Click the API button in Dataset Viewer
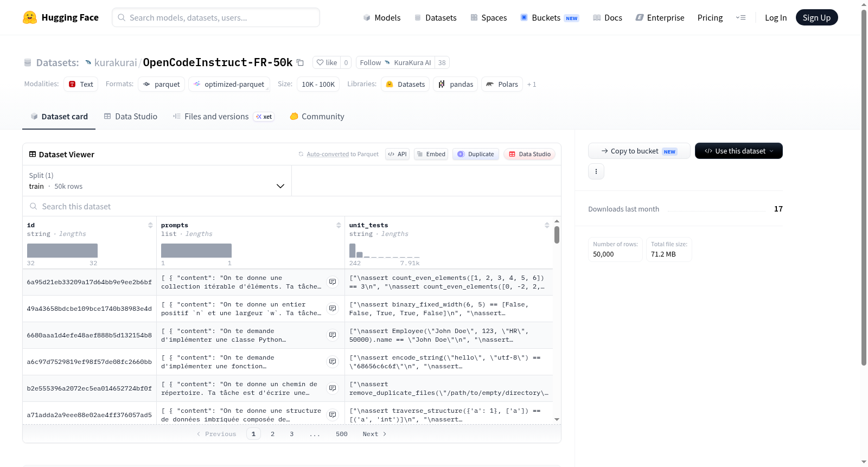 (x=397, y=154)
